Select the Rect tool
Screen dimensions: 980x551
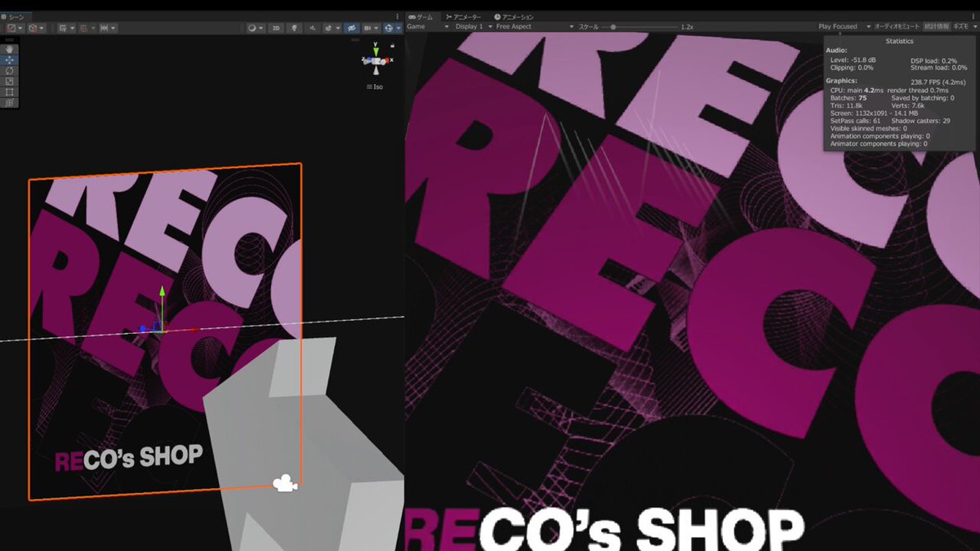(x=10, y=92)
